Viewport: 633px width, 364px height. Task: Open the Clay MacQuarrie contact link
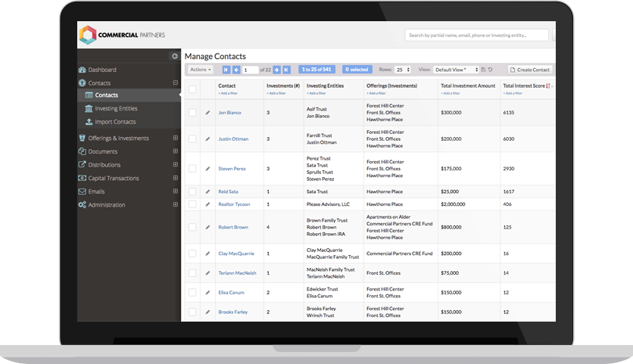pyautogui.click(x=236, y=254)
